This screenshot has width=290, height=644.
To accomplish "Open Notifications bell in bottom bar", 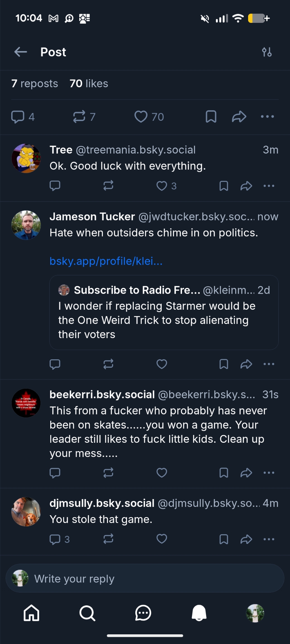I will [x=199, y=613].
